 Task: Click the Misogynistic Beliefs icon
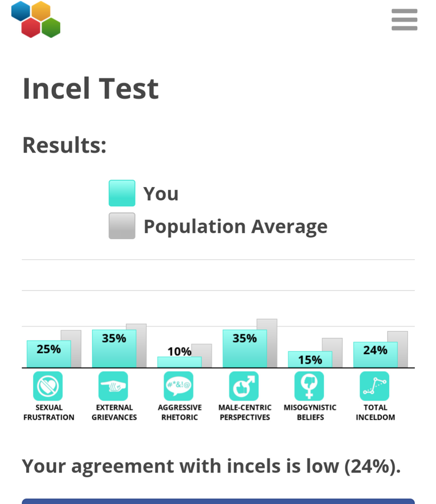[x=309, y=386]
